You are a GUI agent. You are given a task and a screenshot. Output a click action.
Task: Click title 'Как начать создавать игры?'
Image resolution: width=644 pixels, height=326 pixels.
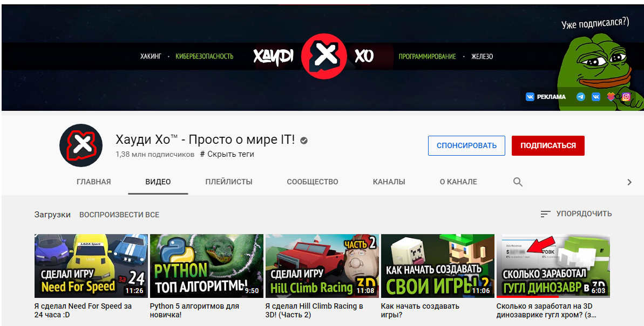[x=420, y=310]
